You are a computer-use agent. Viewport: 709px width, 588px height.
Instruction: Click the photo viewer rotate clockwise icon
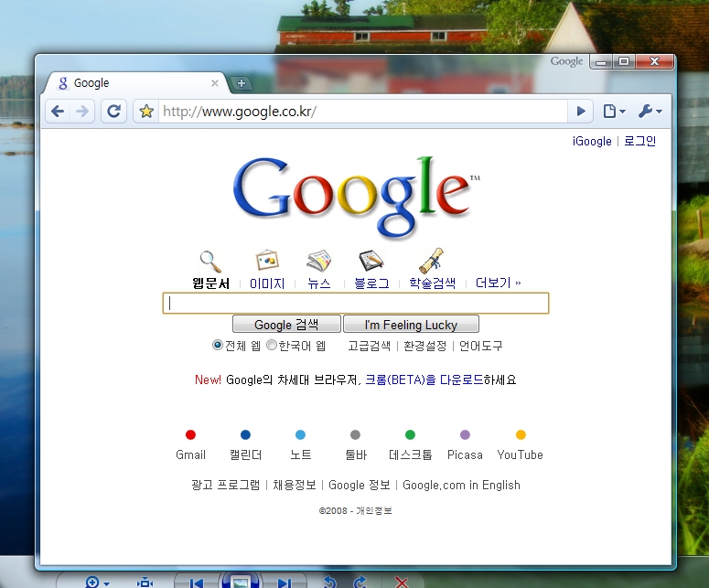pos(360,583)
